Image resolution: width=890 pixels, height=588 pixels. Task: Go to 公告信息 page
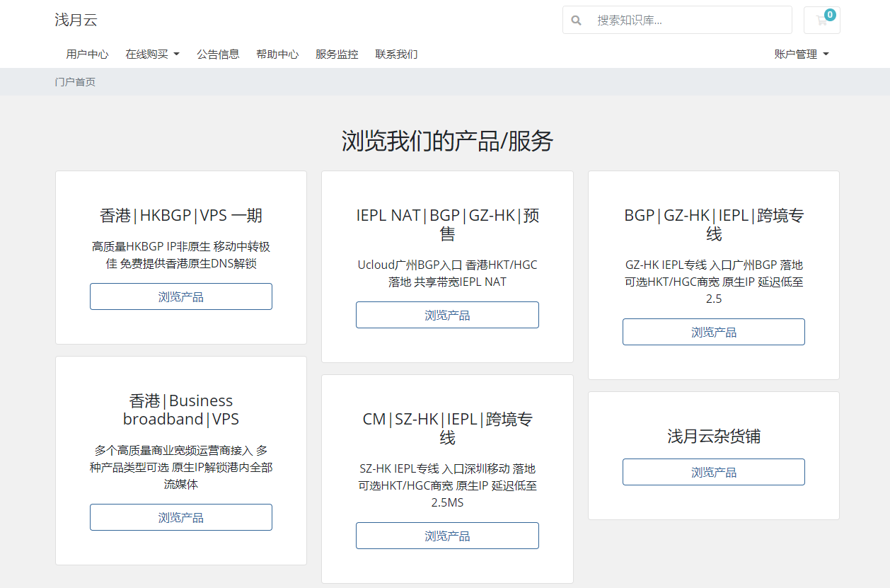coord(218,54)
